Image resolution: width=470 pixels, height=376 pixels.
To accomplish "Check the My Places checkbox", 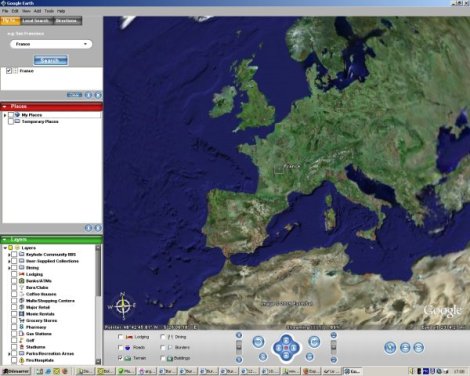I will (x=11, y=115).
